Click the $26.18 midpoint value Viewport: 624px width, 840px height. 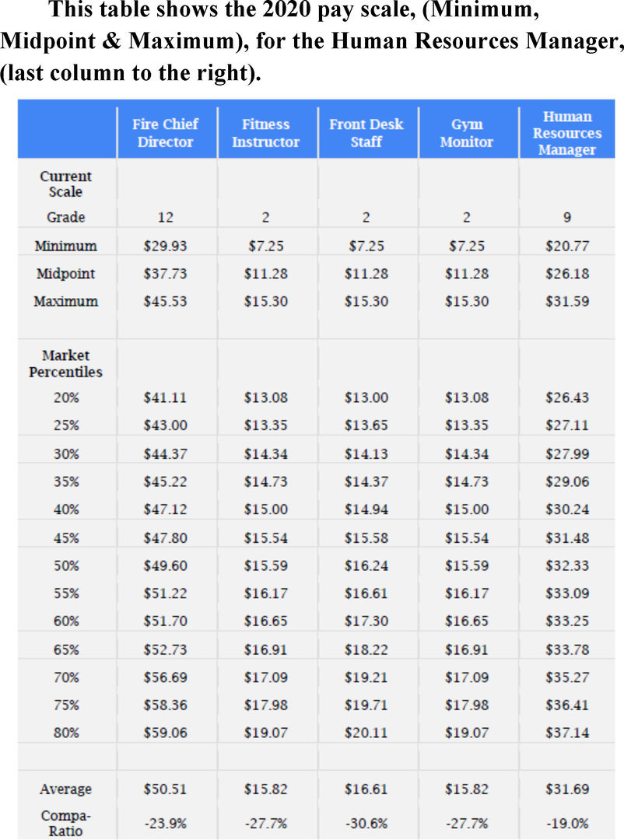coord(567,274)
